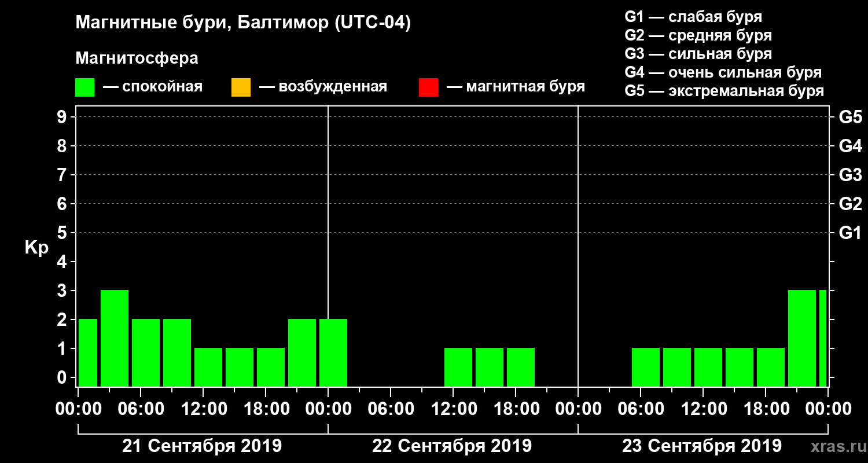This screenshot has width=868, height=463.
Task: Click the 12:00–15:00 bar on 22 September
Action: tap(458, 367)
